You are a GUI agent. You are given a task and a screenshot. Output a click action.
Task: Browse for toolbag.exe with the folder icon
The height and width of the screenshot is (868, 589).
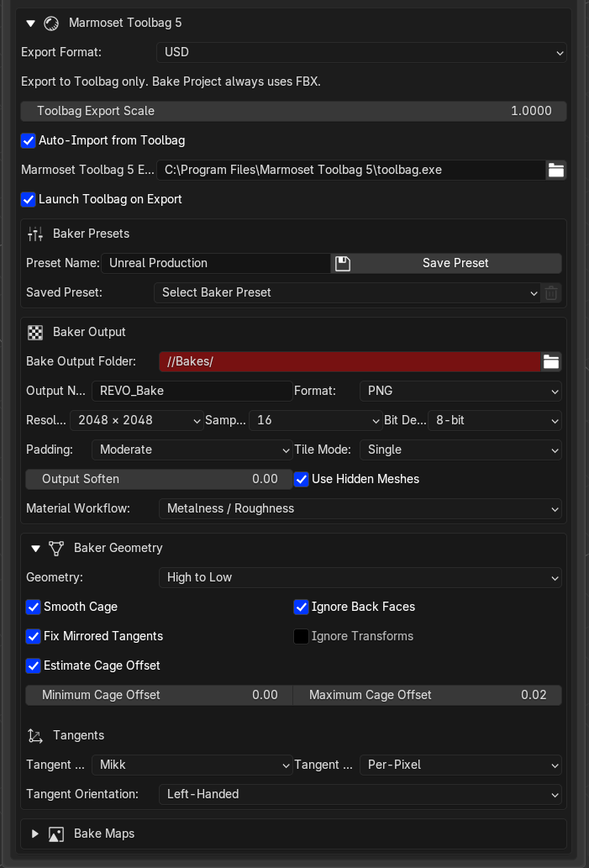pyautogui.click(x=555, y=170)
